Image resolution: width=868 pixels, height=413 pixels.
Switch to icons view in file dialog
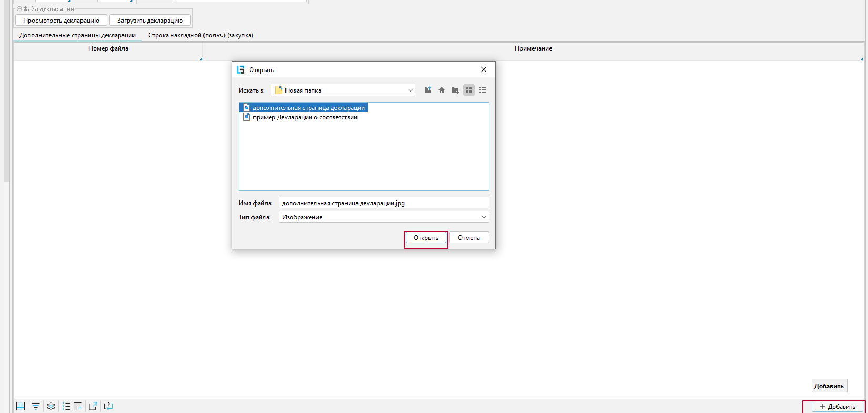(x=469, y=90)
